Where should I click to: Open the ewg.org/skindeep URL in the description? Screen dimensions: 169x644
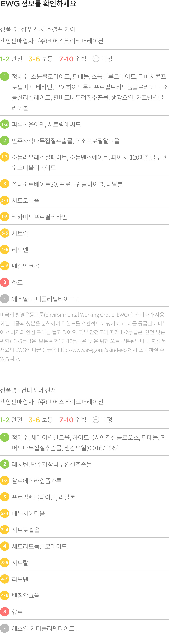[92, 350]
